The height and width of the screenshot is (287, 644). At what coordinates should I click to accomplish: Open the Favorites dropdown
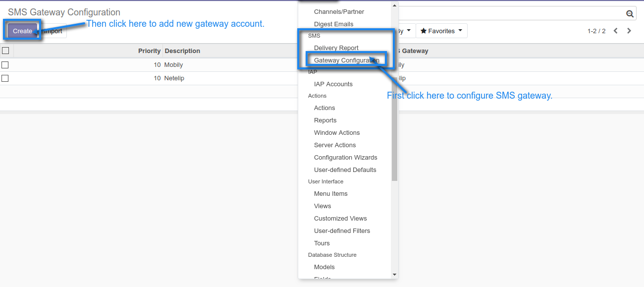tap(441, 31)
